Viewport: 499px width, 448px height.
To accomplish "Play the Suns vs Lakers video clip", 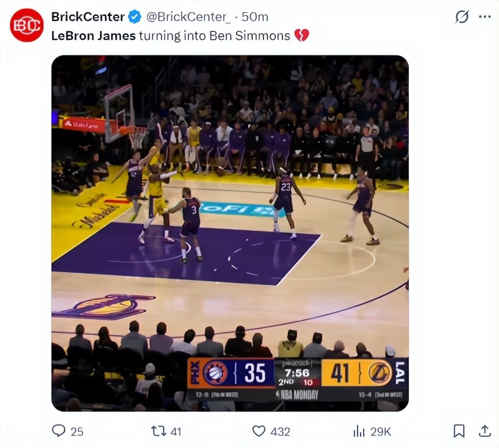I will pyautogui.click(x=230, y=233).
